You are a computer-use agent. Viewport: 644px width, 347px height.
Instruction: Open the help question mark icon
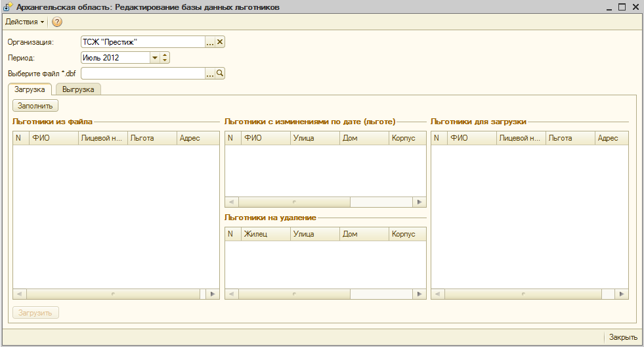coord(57,22)
